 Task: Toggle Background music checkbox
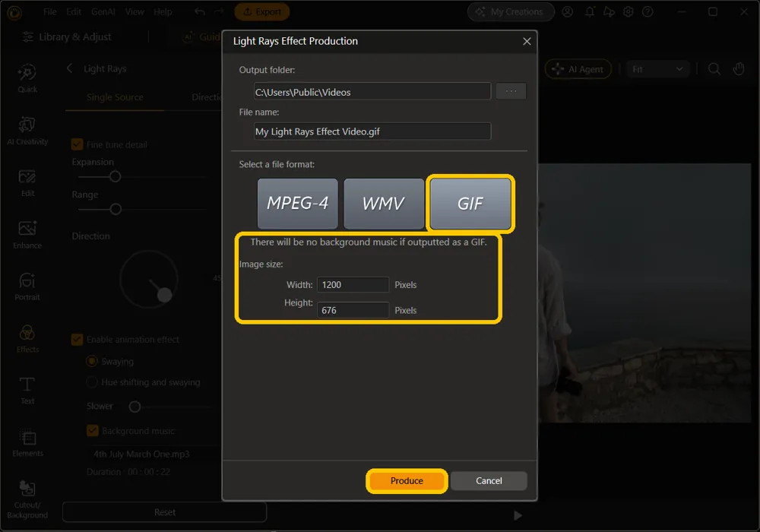(93, 431)
